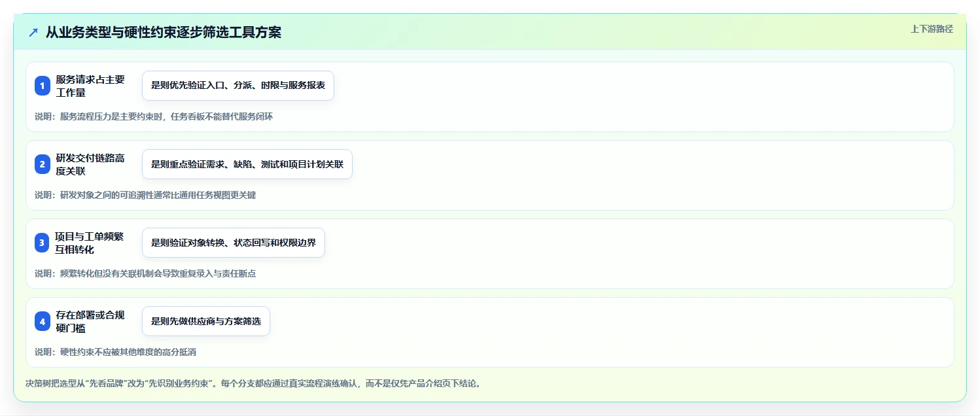Select 是则优先验证入口、分派、时限与服务报表 box
This screenshot has width=980, height=416.
(x=238, y=86)
